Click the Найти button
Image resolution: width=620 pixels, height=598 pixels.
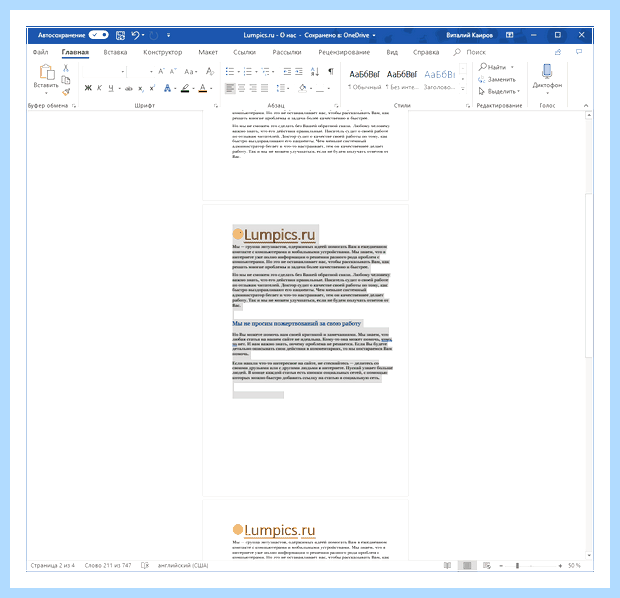tap(493, 67)
